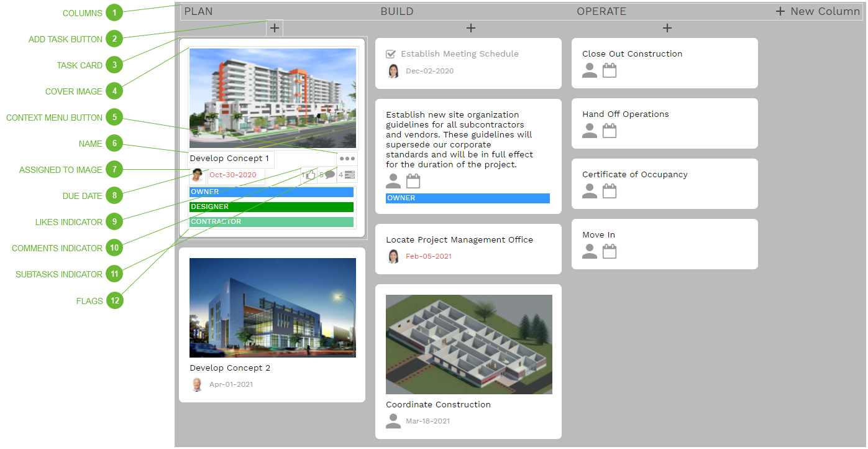Click the add task plus under BUILD
Viewport: 868px width, 449px height.
point(470,27)
